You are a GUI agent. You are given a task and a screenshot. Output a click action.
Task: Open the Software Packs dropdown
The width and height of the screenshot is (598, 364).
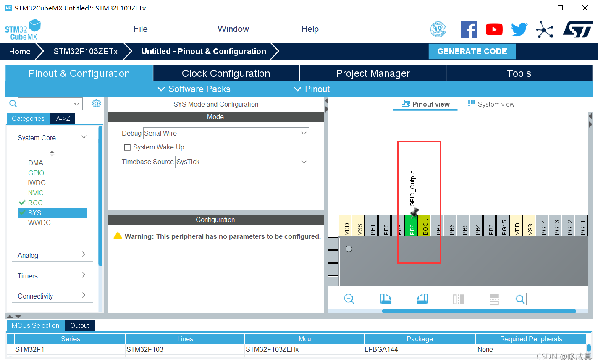click(194, 89)
